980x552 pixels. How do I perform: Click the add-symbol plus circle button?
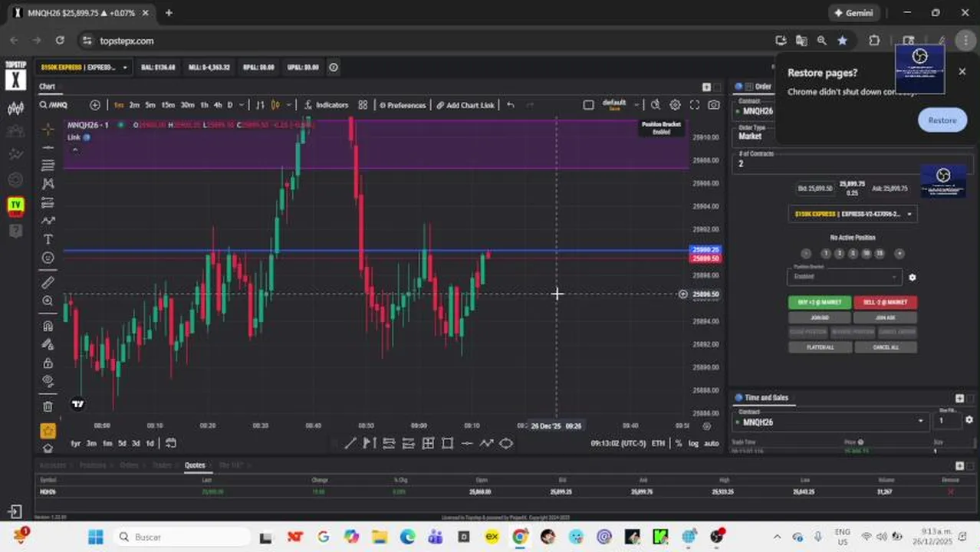point(95,105)
